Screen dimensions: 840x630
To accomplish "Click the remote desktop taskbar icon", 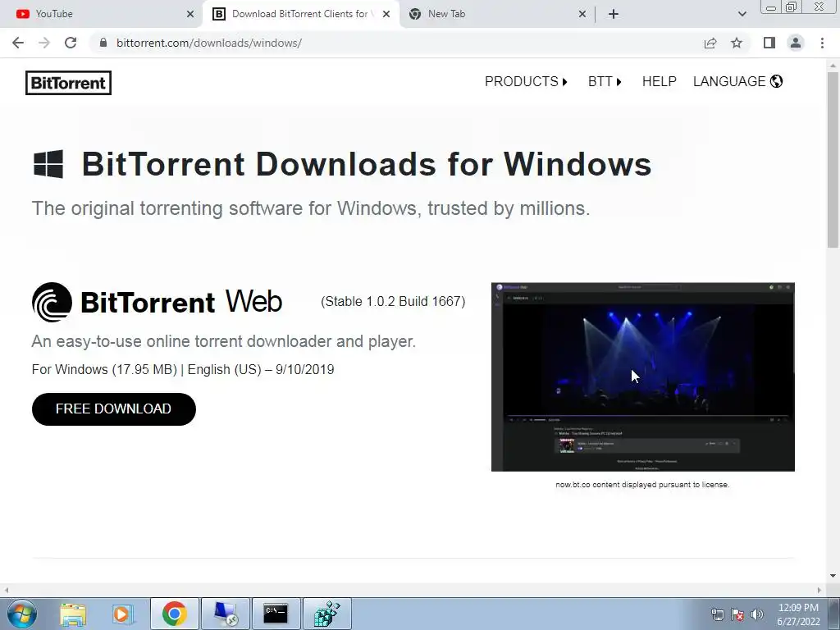I will coord(225,614).
